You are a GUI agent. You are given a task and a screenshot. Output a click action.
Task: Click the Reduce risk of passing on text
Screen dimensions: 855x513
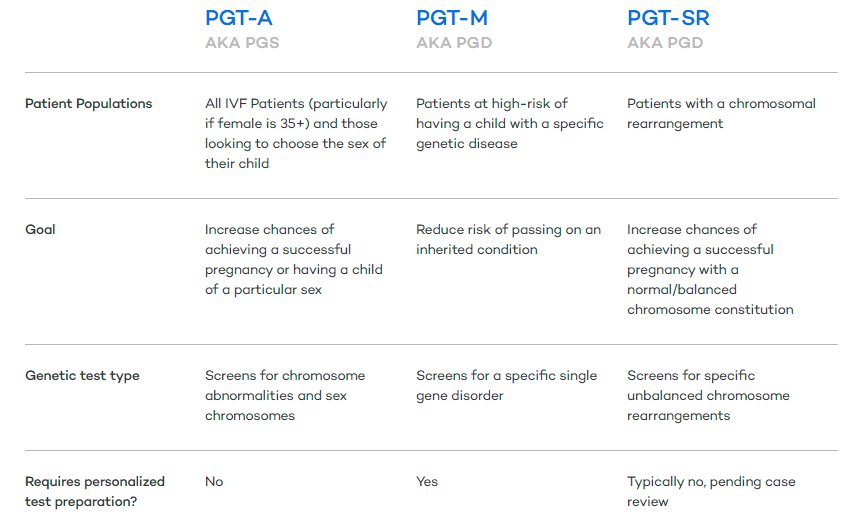click(508, 239)
